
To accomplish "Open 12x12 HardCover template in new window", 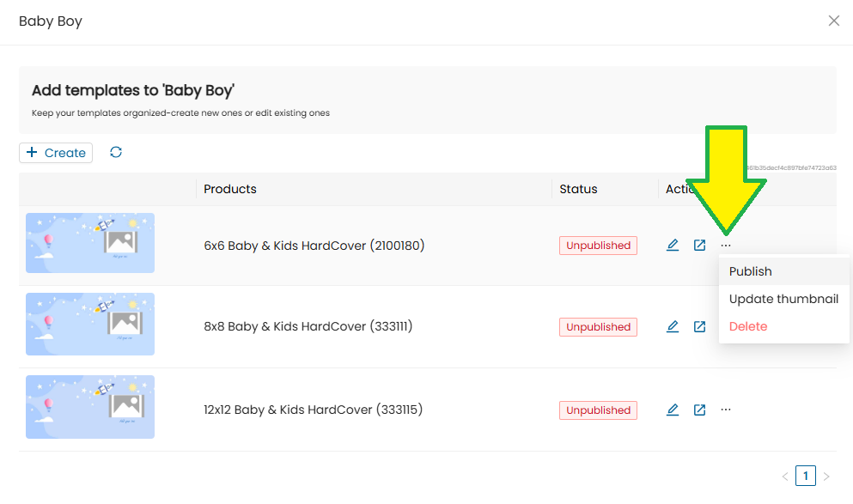I will (x=700, y=410).
